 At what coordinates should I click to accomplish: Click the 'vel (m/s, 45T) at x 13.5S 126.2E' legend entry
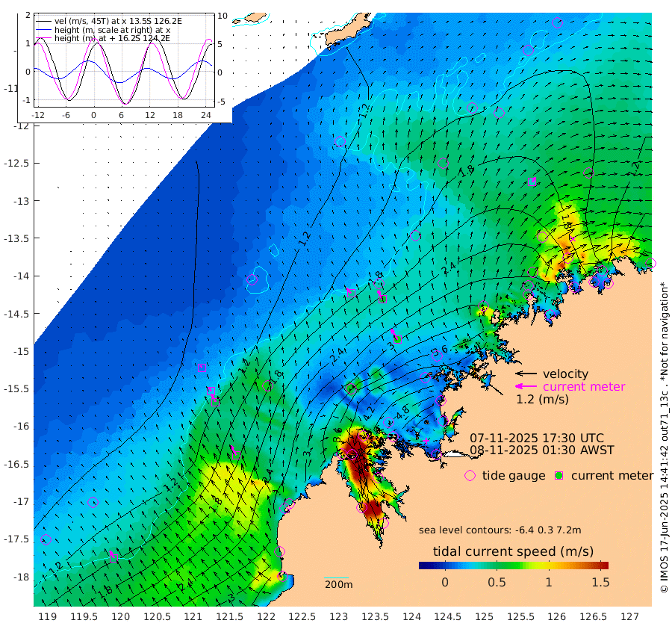[118, 21]
